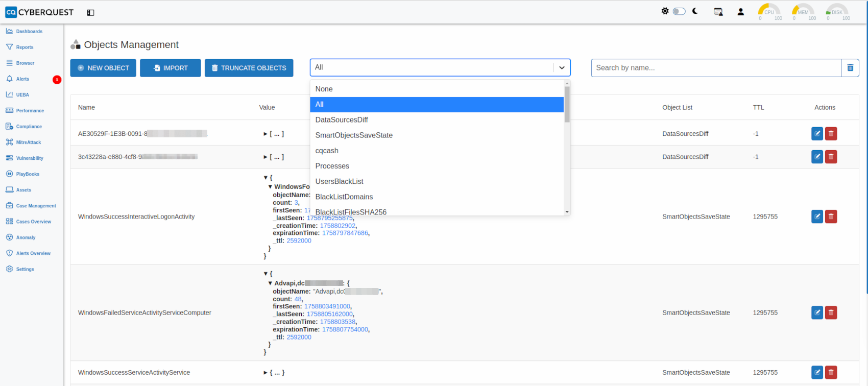868x386 pixels.
Task: Toggle the light/dark theme switch
Action: 679,11
